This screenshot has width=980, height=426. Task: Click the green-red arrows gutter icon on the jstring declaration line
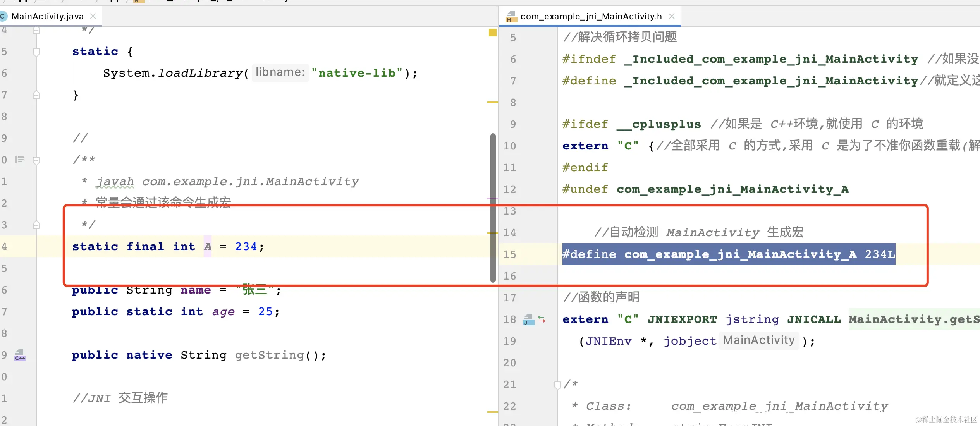tap(542, 319)
